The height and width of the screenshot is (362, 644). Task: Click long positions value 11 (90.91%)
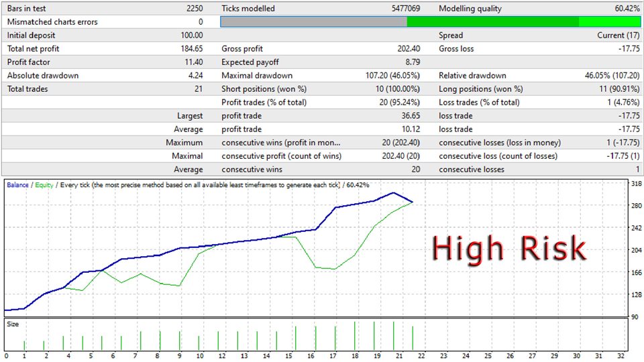619,88
